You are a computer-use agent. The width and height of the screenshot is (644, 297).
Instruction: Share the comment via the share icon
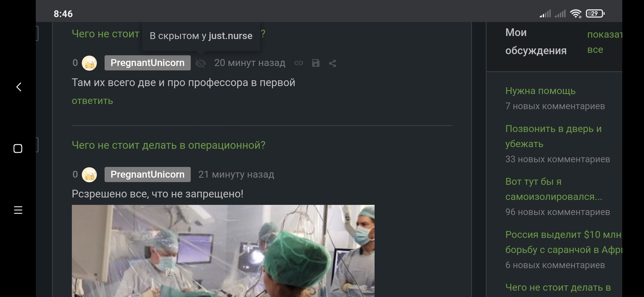(332, 63)
